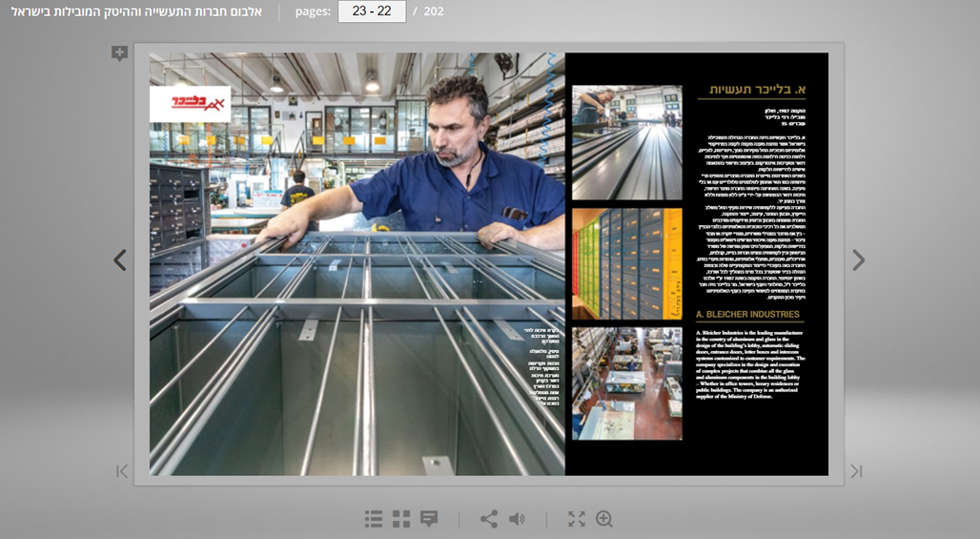Select the factory floor aerial photo
This screenshot has width=980, height=539.
click(x=626, y=384)
